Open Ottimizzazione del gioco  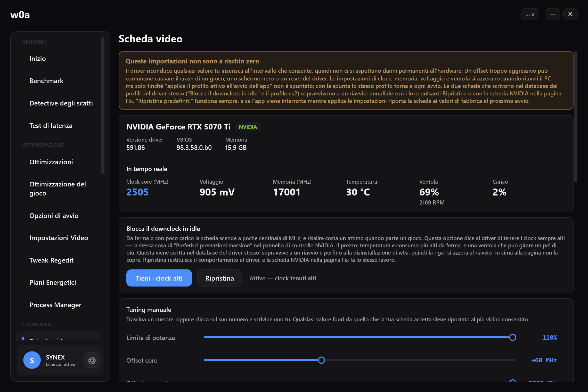point(58,189)
